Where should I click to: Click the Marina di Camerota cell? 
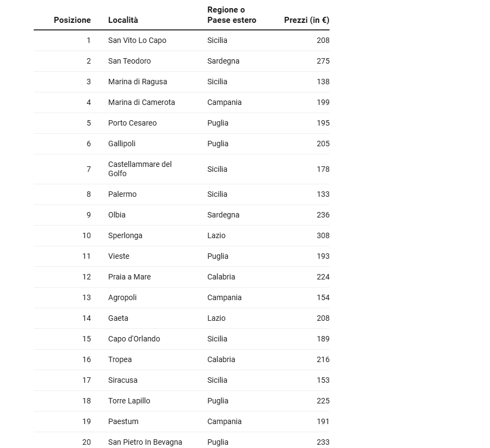coord(141,102)
